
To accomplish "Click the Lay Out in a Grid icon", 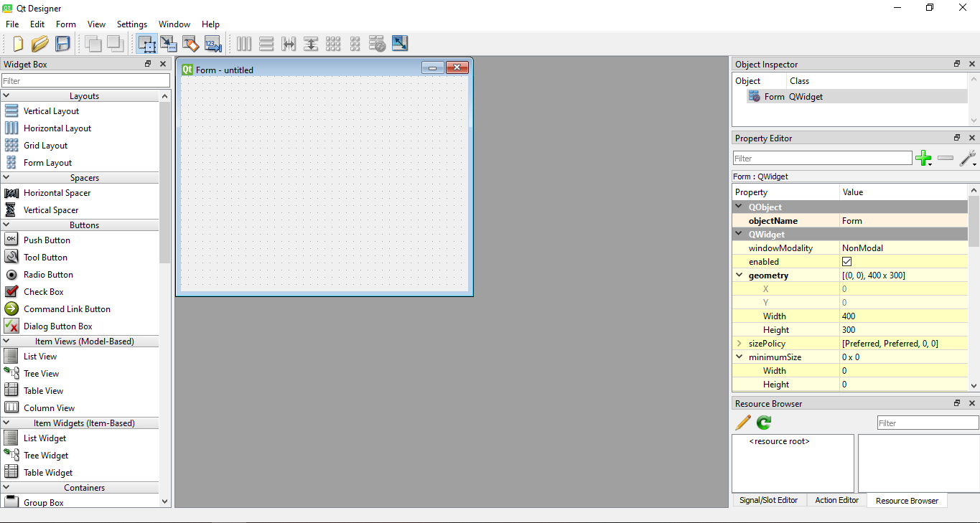I will click(333, 44).
